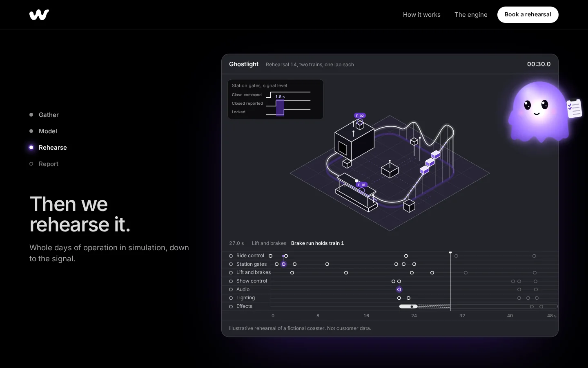Select the Rehearse step
Screen dimensions: 588x368
[x=48, y=148]
